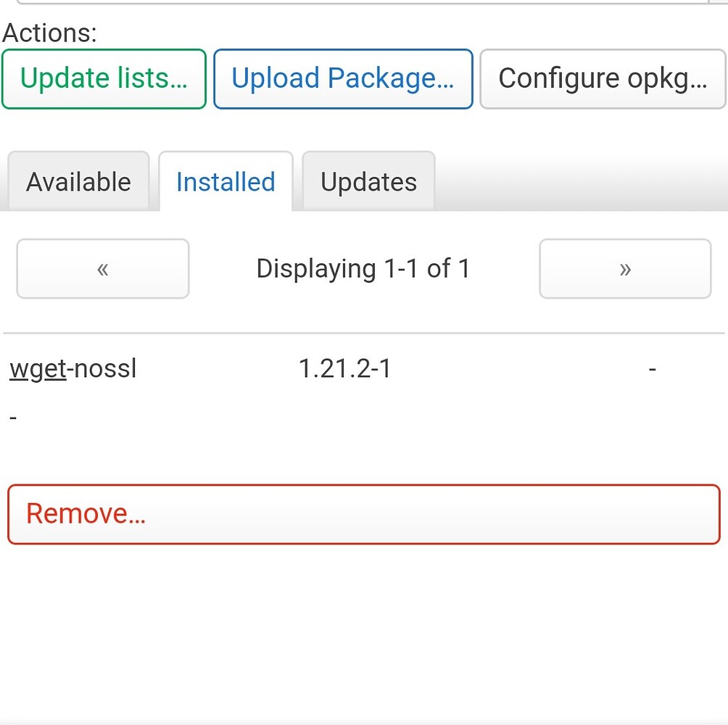Open the Upload Package dialog

tap(343, 78)
